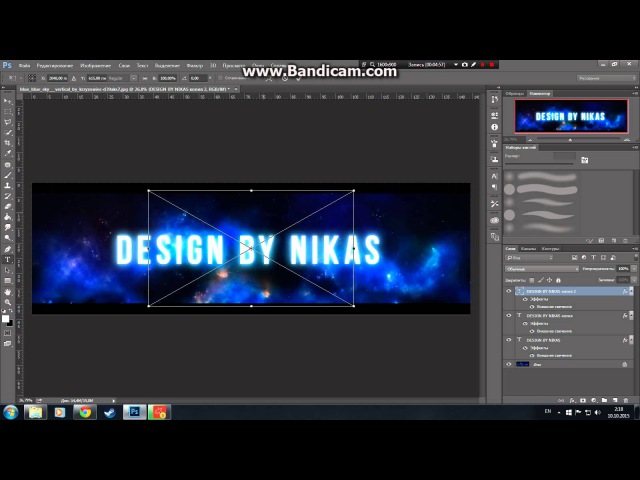Viewport: 640px width, 480px height.
Task: Cancel the transform in options bar
Action: (285, 78)
